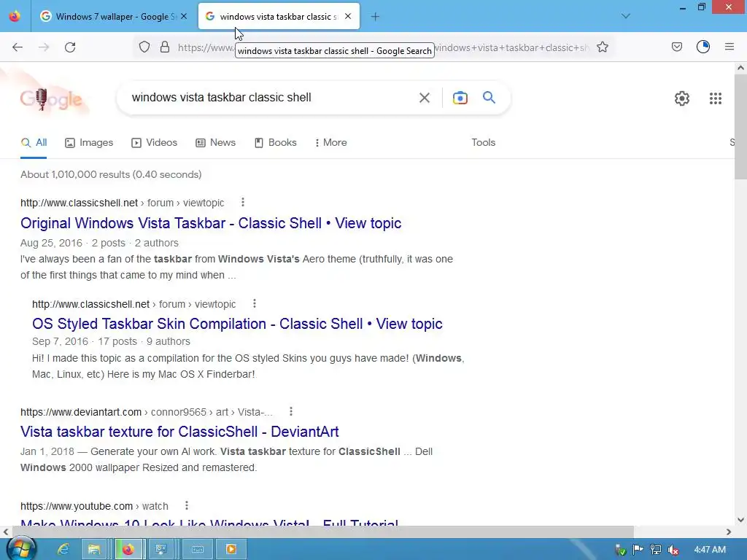Image resolution: width=747 pixels, height=560 pixels.
Task: Open OS Styled Taskbar Skin Compilation result
Action: [x=237, y=324]
